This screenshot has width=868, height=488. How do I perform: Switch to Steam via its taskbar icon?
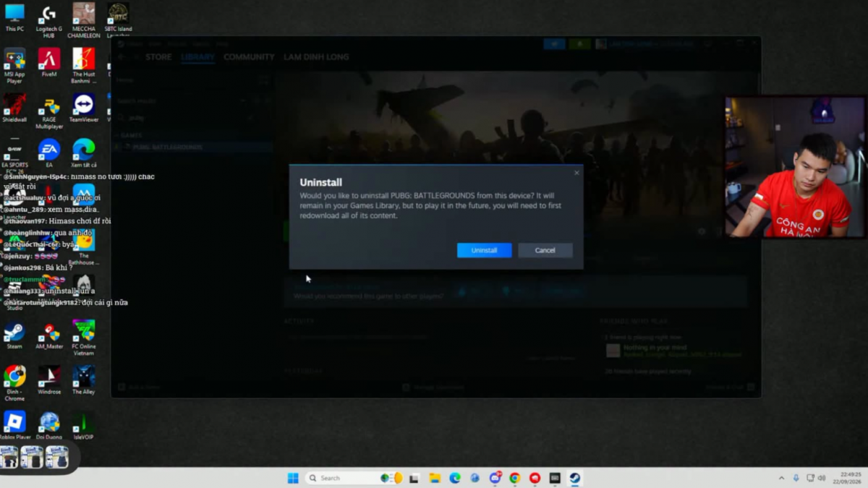click(575, 478)
